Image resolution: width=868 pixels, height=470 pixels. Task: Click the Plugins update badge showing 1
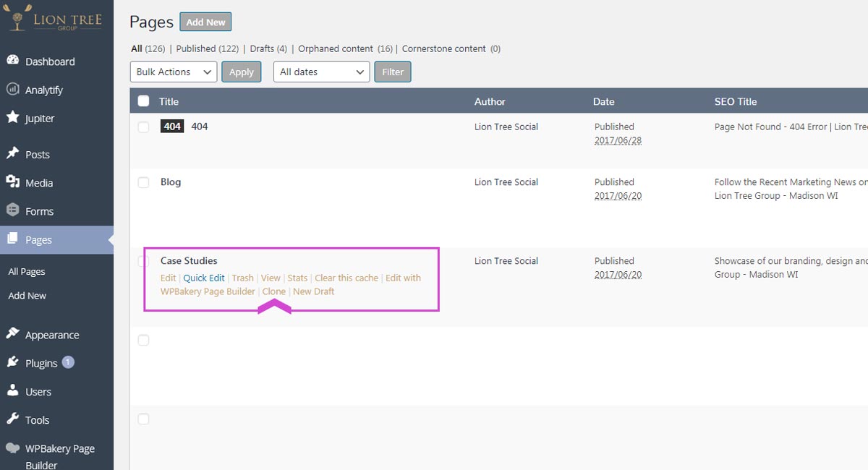tap(68, 362)
